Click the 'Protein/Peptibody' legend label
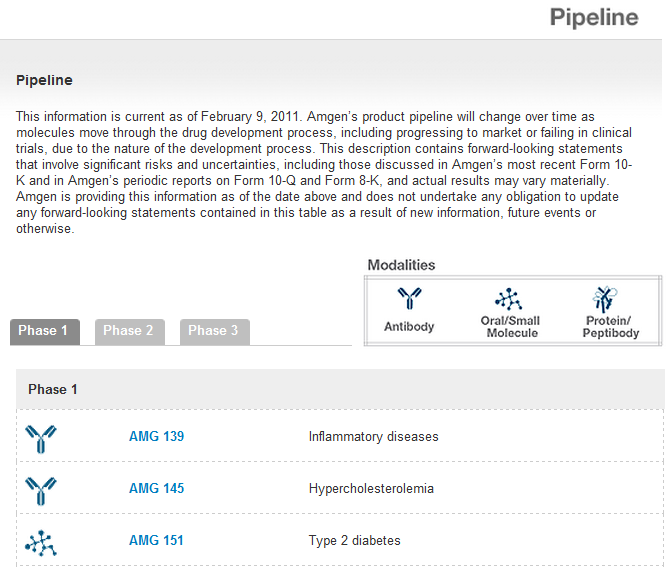 click(611, 327)
